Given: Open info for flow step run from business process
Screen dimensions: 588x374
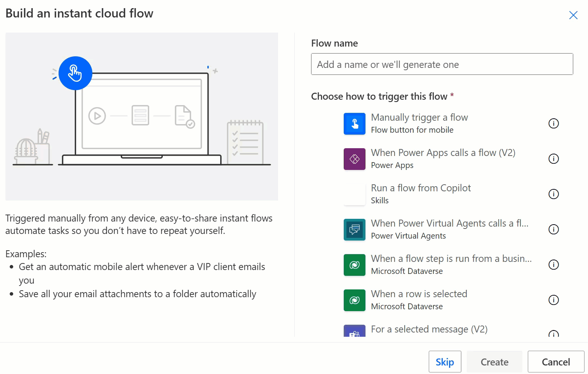Looking at the screenshot, I should [x=553, y=265].
